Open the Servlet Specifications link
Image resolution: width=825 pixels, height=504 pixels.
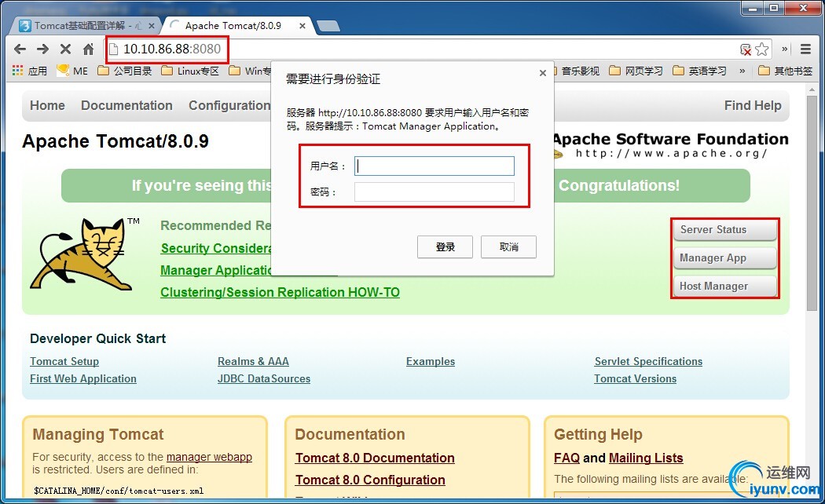(x=648, y=362)
